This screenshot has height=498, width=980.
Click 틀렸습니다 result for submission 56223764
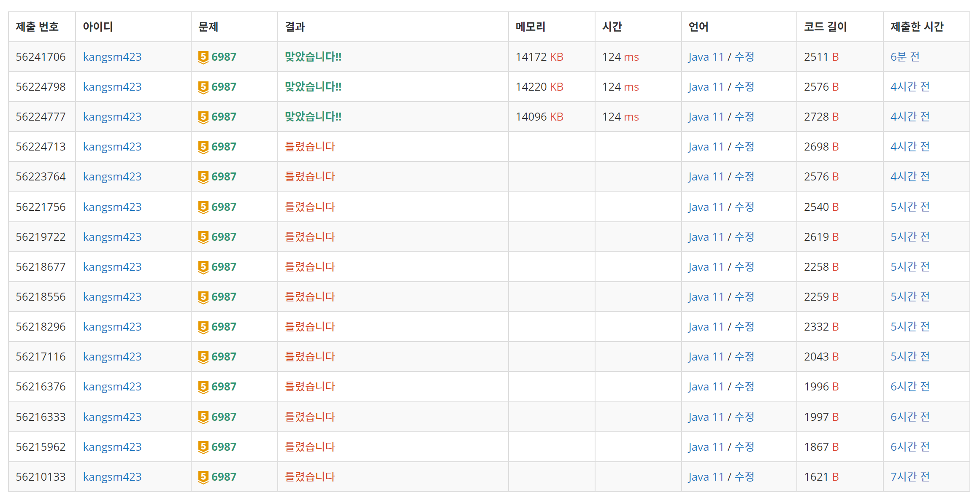(310, 177)
